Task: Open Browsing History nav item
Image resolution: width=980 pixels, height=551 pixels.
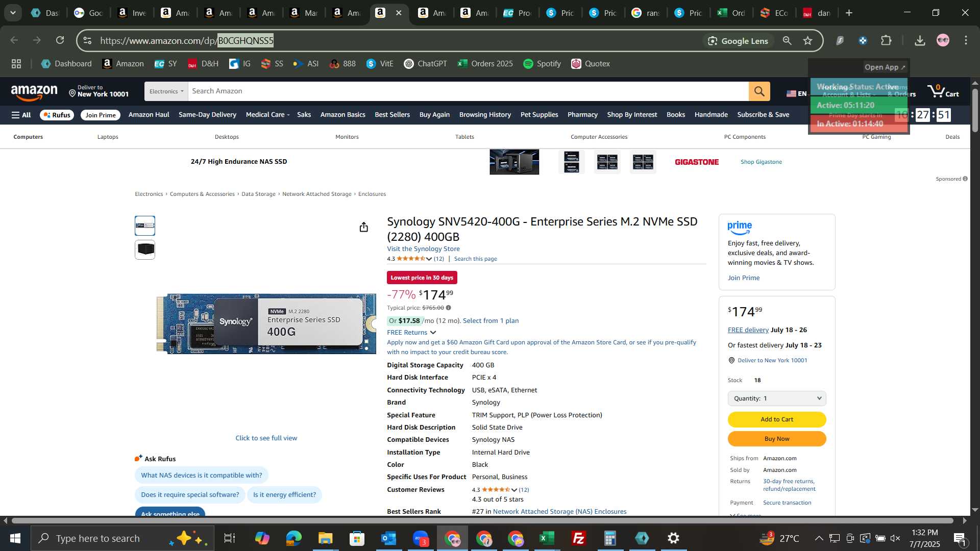Action: pyautogui.click(x=485, y=115)
